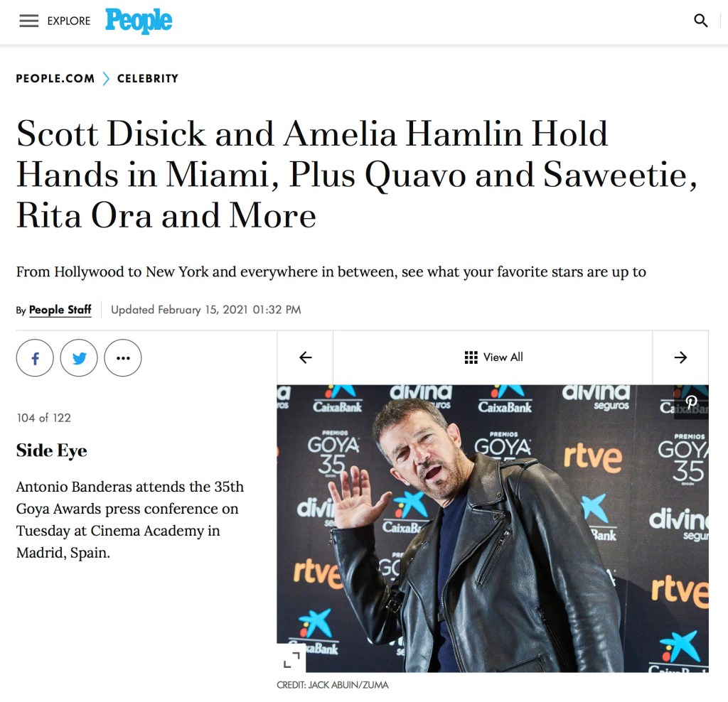Advance to next slide arrow
This screenshot has height=702, width=728.
pyautogui.click(x=680, y=357)
